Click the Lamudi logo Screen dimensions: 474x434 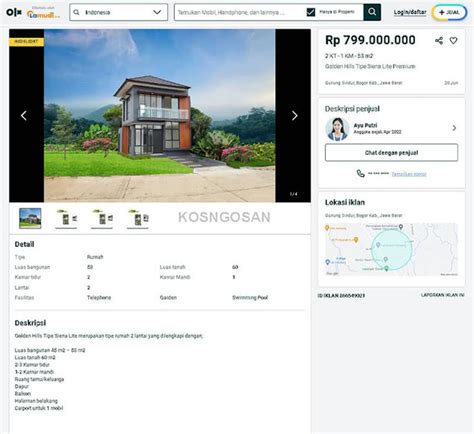43,13
